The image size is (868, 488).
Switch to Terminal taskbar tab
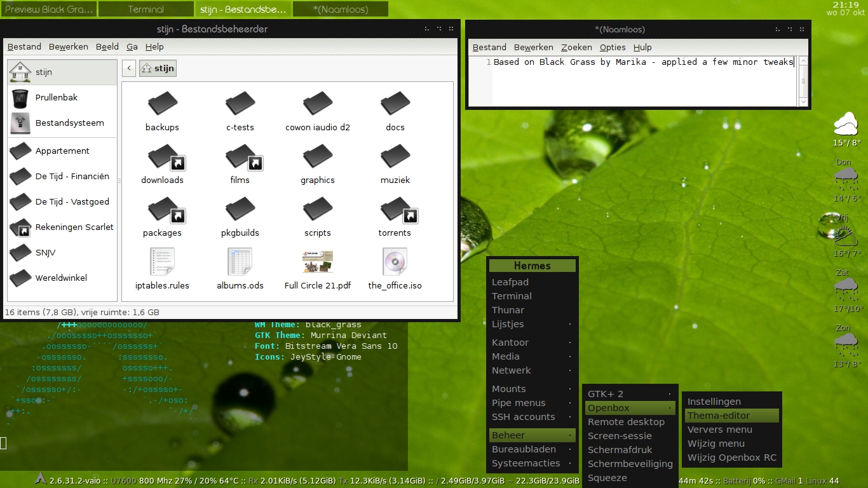[146, 9]
